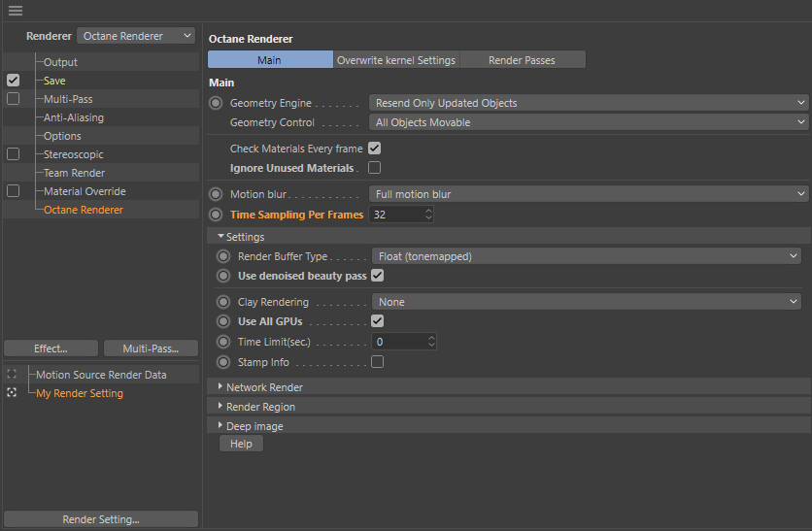Click the Motion blur keyframe circle icon

coord(216,194)
